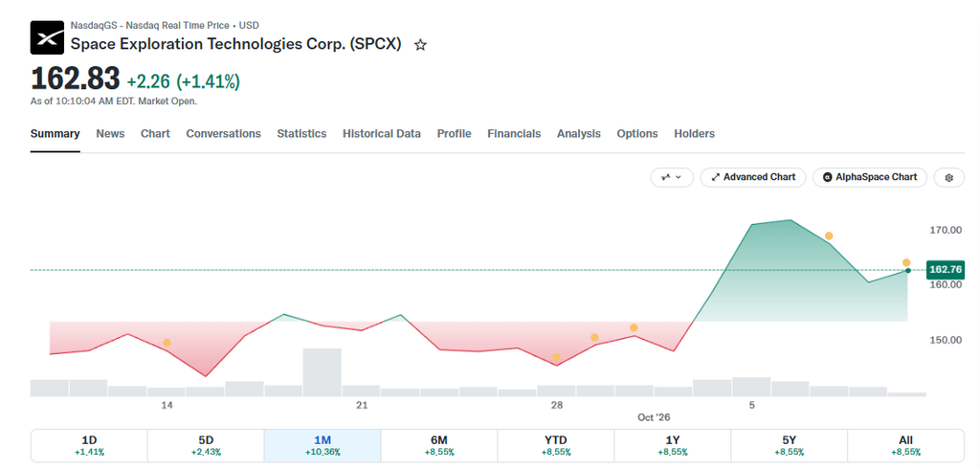View the Historical Data tab
This screenshot has width=980, height=470.
[381, 134]
